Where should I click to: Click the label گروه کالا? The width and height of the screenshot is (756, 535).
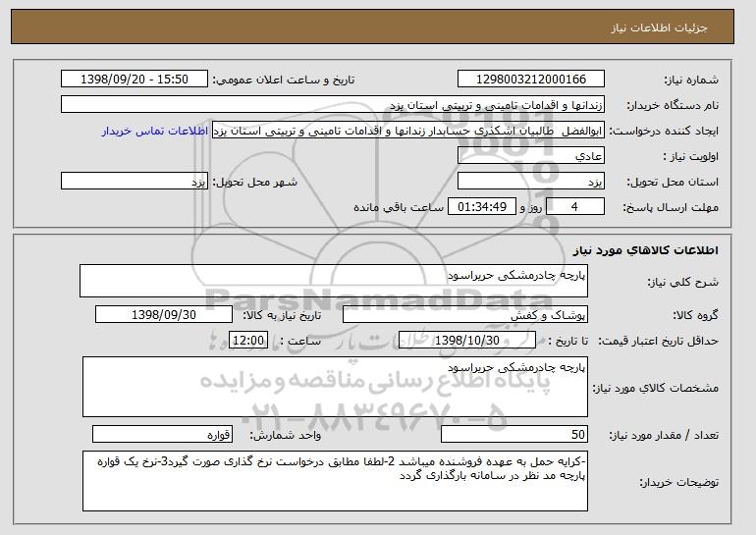tap(696, 315)
